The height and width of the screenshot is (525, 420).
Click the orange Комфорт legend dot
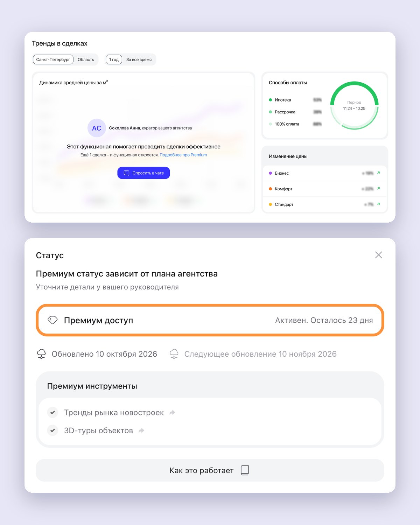tap(270, 189)
